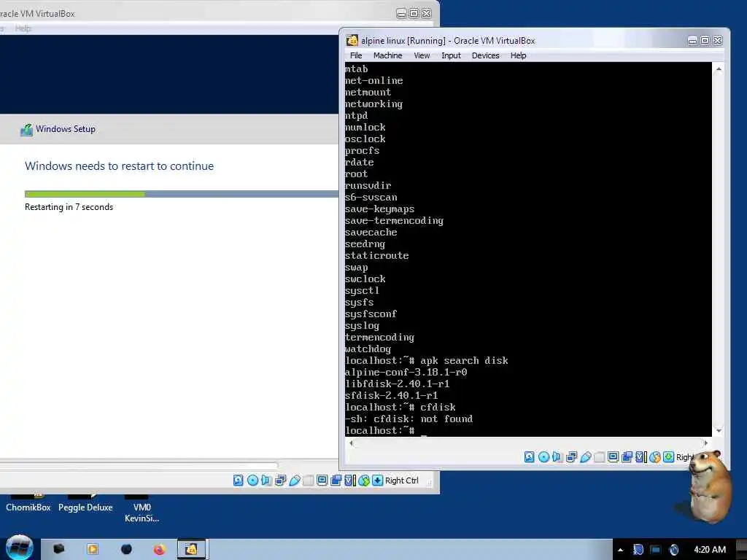The image size is (747, 560).
Task: Click 'Restarting in 7 seconds' text
Action: 69,207
